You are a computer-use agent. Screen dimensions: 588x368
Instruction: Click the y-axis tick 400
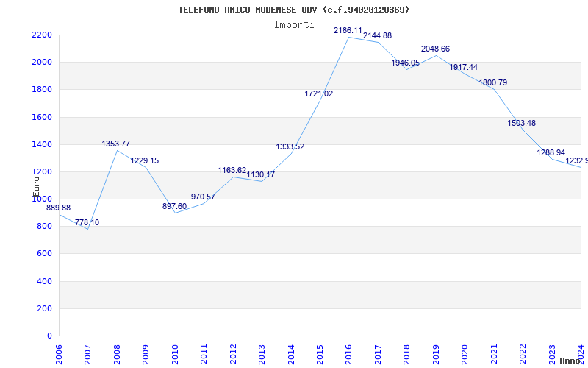tap(44, 281)
